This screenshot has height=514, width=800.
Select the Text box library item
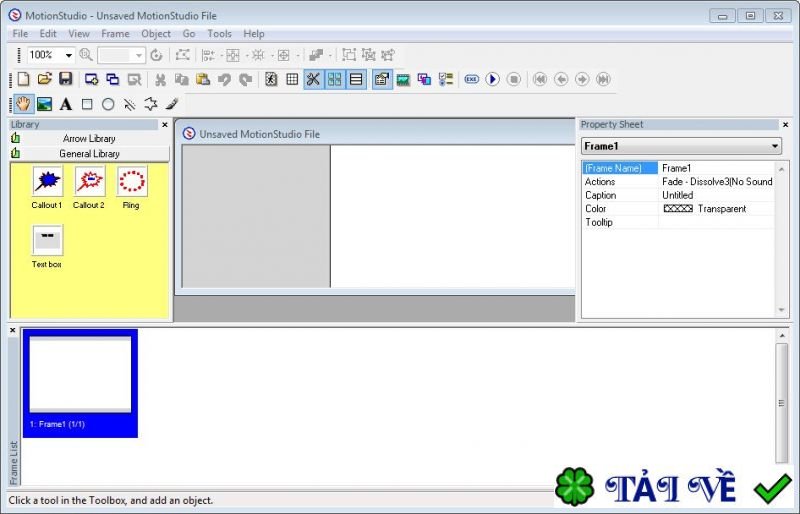tap(47, 247)
